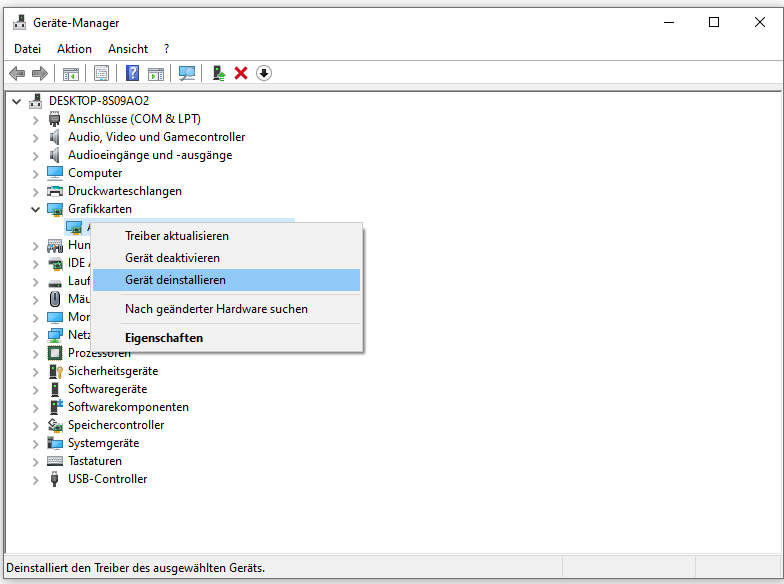The height and width of the screenshot is (584, 784).
Task: Choose Treiber aktualisieren from context menu
Action: [226, 236]
